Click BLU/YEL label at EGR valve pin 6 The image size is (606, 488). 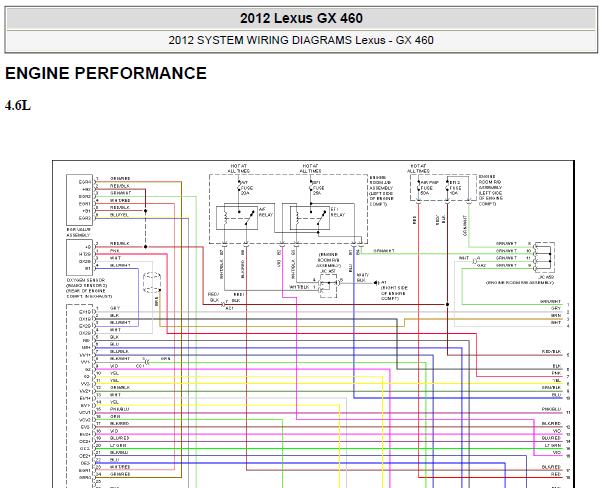click(x=119, y=215)
